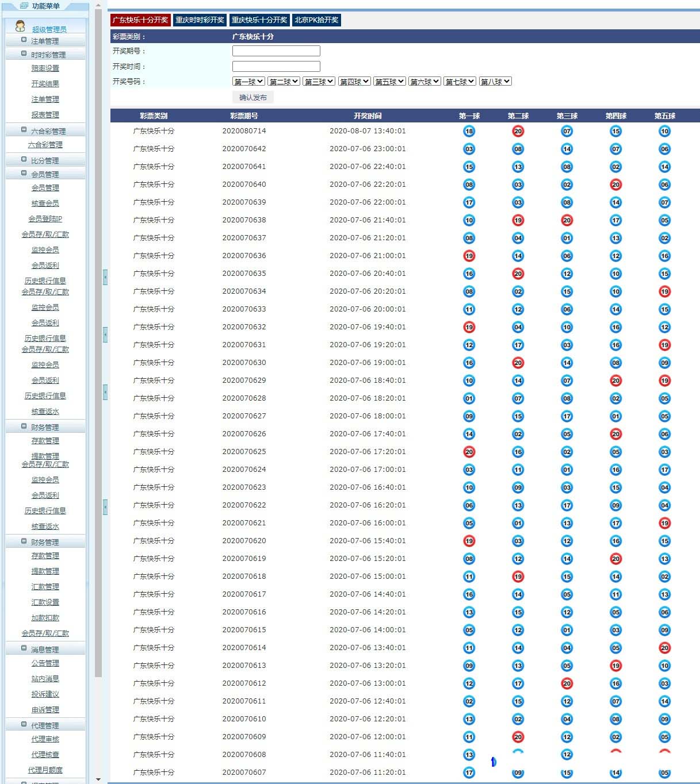Click red ball 20 in issue 2020080714 row
The height and width of the screenshot is (784, 700).
[x=518, y=131]
